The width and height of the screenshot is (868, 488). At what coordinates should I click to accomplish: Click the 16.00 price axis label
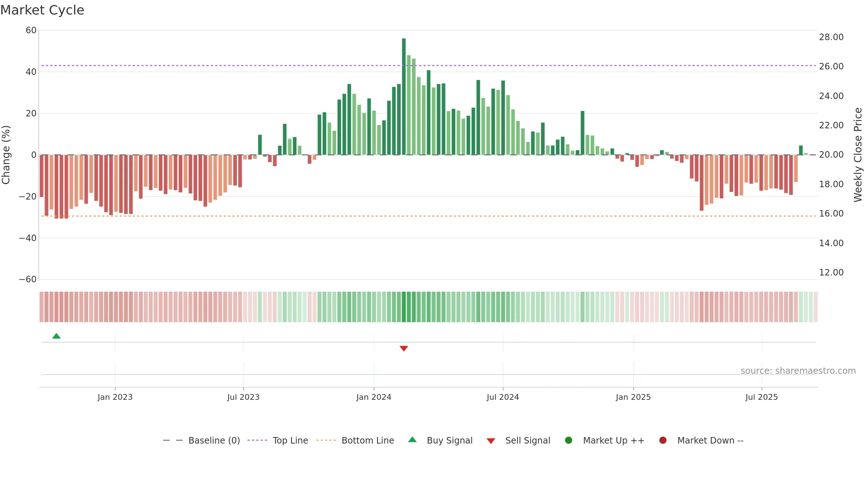831,213
